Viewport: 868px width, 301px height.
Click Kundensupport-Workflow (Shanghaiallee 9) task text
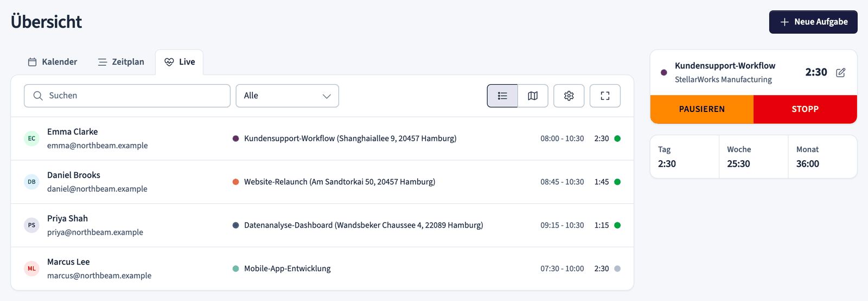click(350, 139)
